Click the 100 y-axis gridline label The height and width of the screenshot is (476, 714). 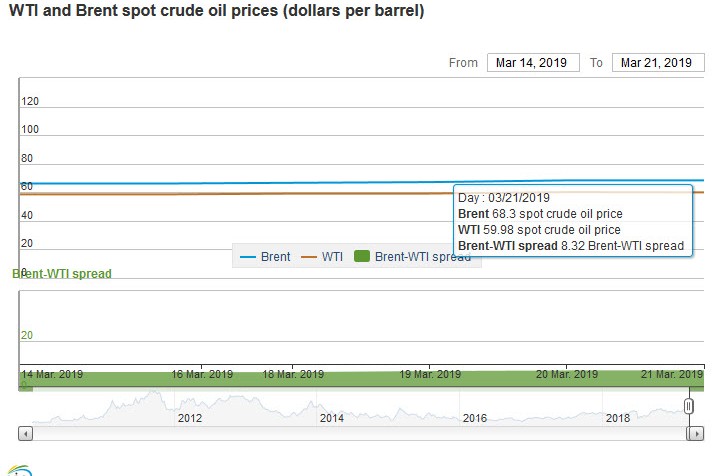tap(30, 129)
